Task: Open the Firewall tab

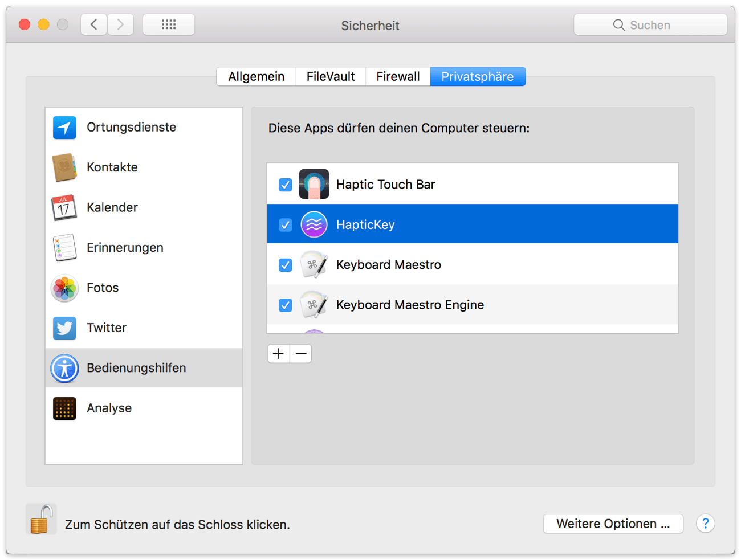Action: 398,76
